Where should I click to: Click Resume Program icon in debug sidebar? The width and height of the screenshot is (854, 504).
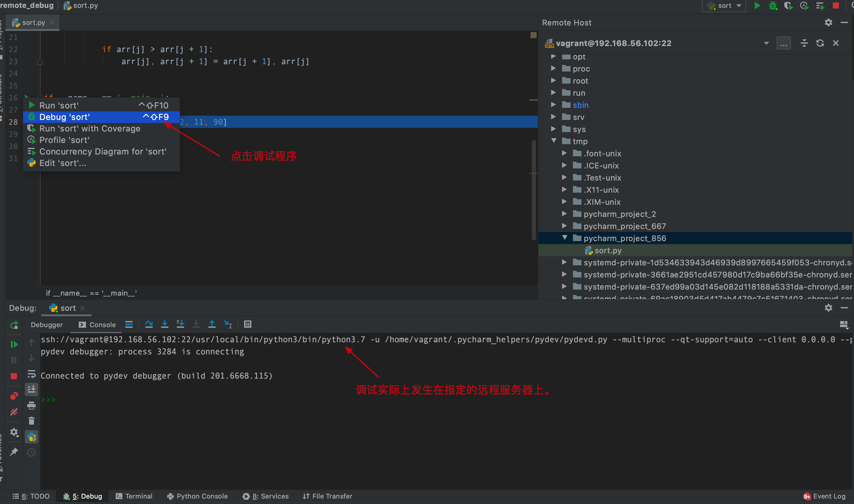pos(14,344)
